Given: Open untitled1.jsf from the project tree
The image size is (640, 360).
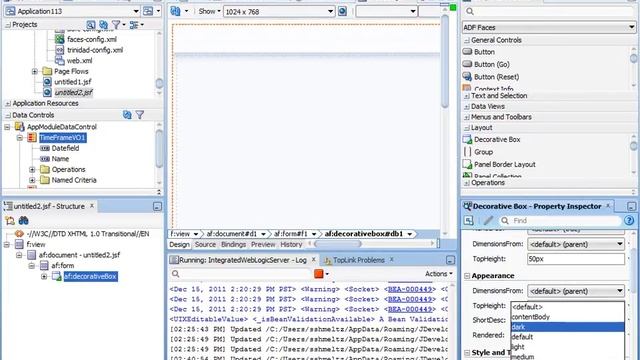Looking at the screenshot, I should tap(73, 82).
